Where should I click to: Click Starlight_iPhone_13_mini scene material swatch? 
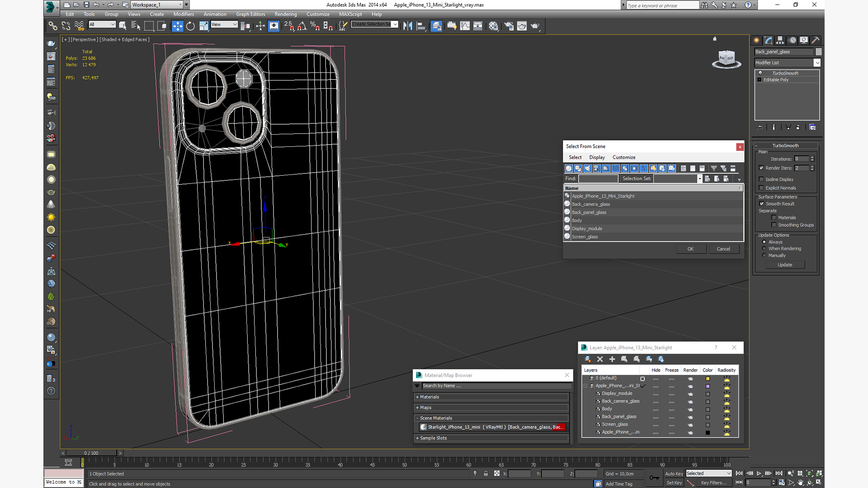[x=424, y=427]
